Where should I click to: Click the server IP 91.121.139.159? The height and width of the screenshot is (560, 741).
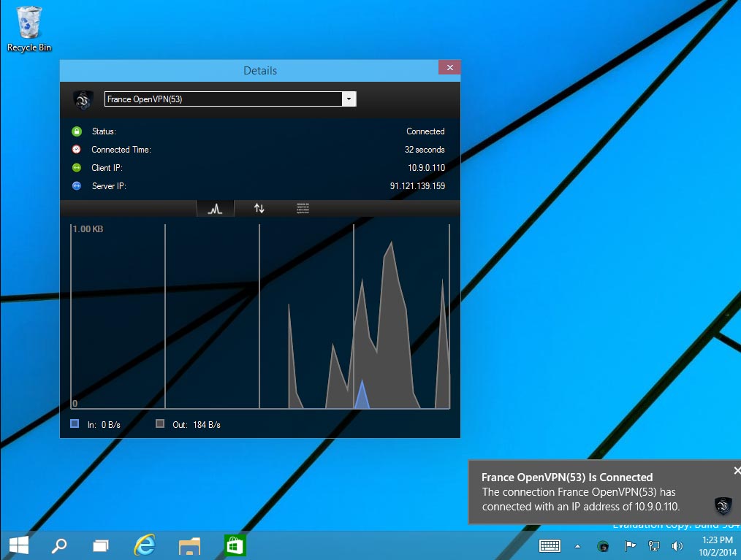[417, 186]
